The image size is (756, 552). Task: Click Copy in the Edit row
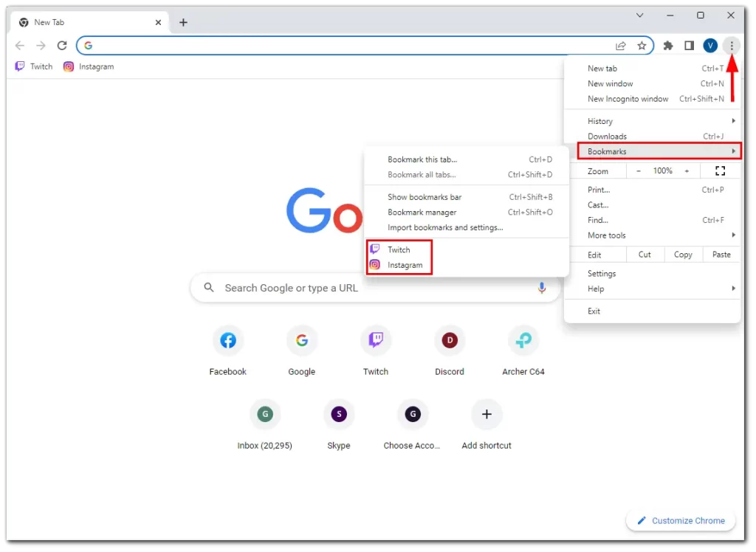point(683,255)
